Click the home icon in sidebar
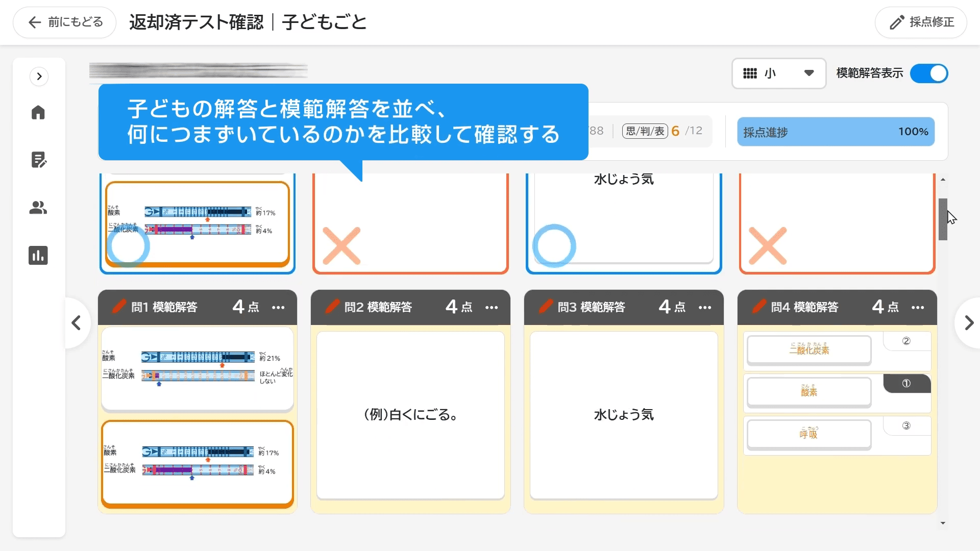Image resolution: width=980 pixels, height=551 pixels. (x=38, y=113)
